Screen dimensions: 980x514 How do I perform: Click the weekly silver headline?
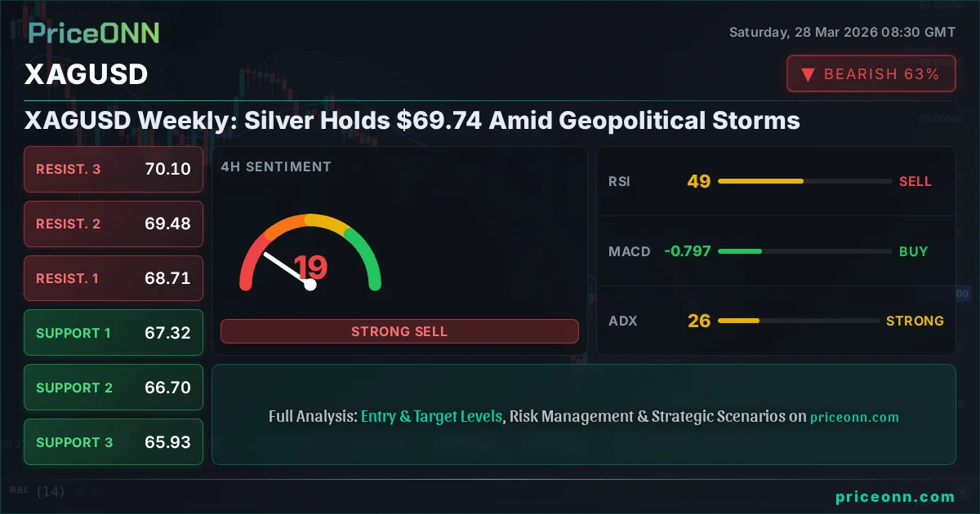pyautogui.click(x=412, y=121)
